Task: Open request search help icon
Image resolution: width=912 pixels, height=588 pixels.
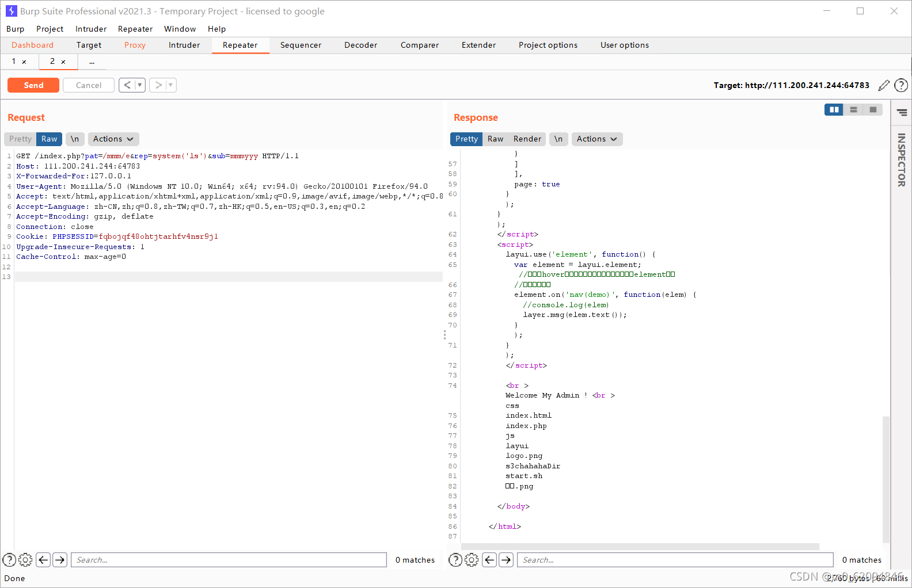Action: [9, 560]
